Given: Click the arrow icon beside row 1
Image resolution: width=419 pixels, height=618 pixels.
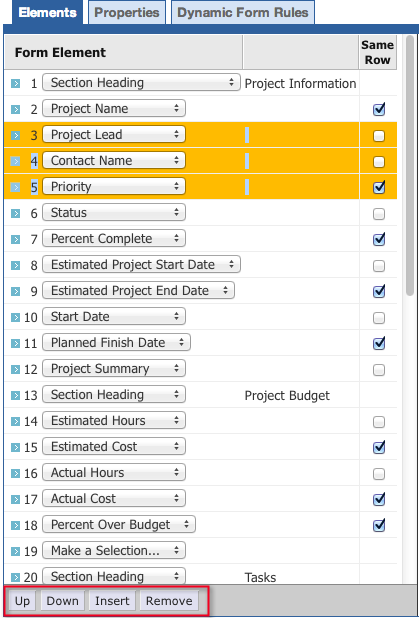Looking at the screenshot, I should pyautogui.click(x=15, y=84).
